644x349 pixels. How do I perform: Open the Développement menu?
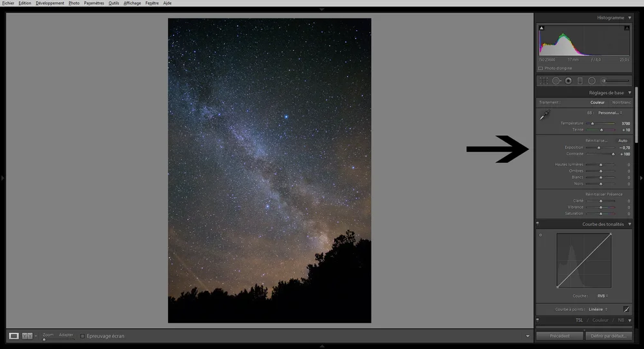50,3
